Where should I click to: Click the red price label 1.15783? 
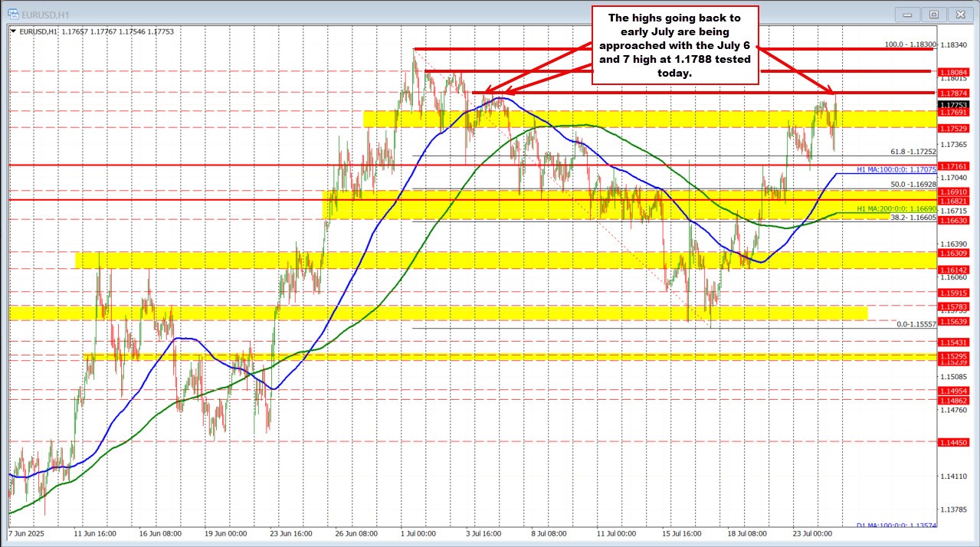(954, 306)
